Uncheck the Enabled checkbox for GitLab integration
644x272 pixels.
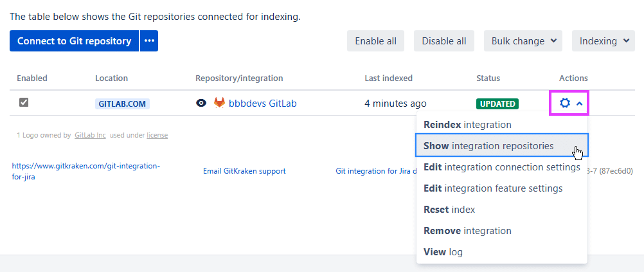[24, 102]
